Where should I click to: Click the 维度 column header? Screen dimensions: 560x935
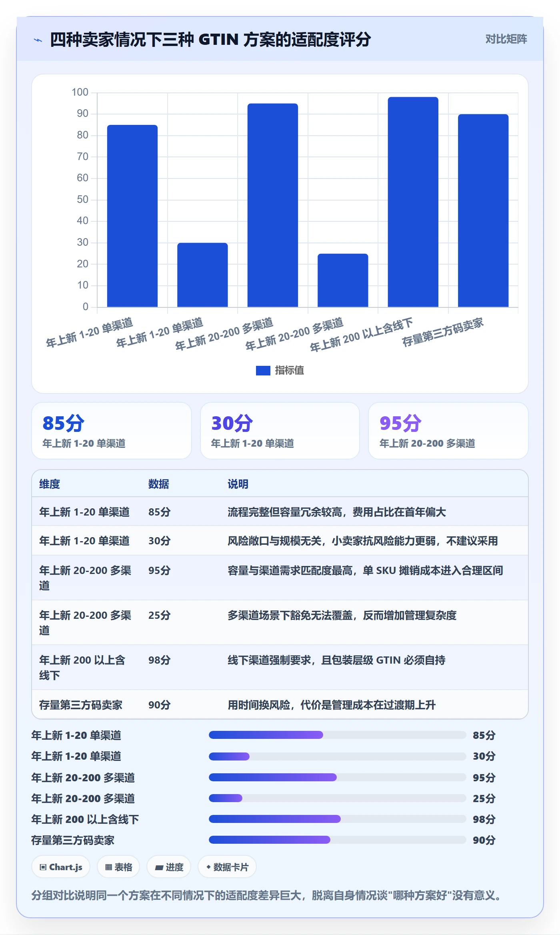click(50, 484)
